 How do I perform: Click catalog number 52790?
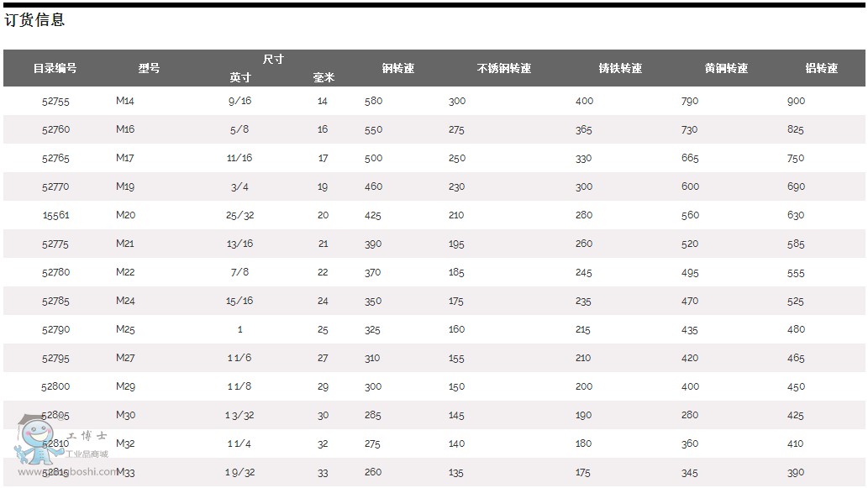coord(55,329)
